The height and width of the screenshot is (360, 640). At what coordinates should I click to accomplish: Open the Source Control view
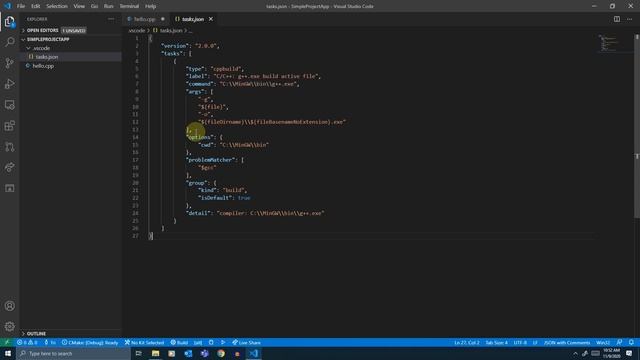click(9, 63)
